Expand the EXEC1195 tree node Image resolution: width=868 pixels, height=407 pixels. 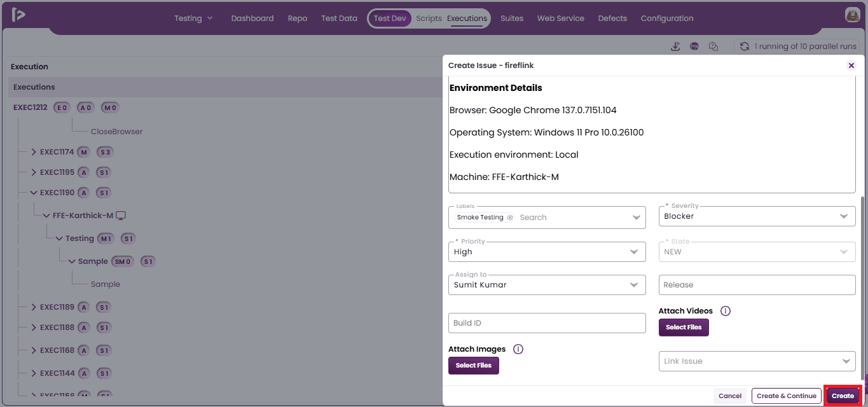point(34,172)
